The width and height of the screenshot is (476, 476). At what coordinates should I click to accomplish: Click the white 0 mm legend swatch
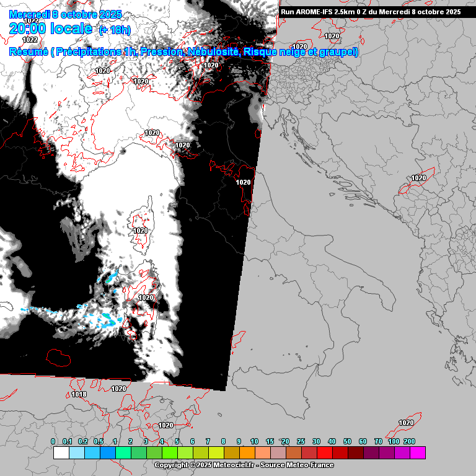[61, 453]
